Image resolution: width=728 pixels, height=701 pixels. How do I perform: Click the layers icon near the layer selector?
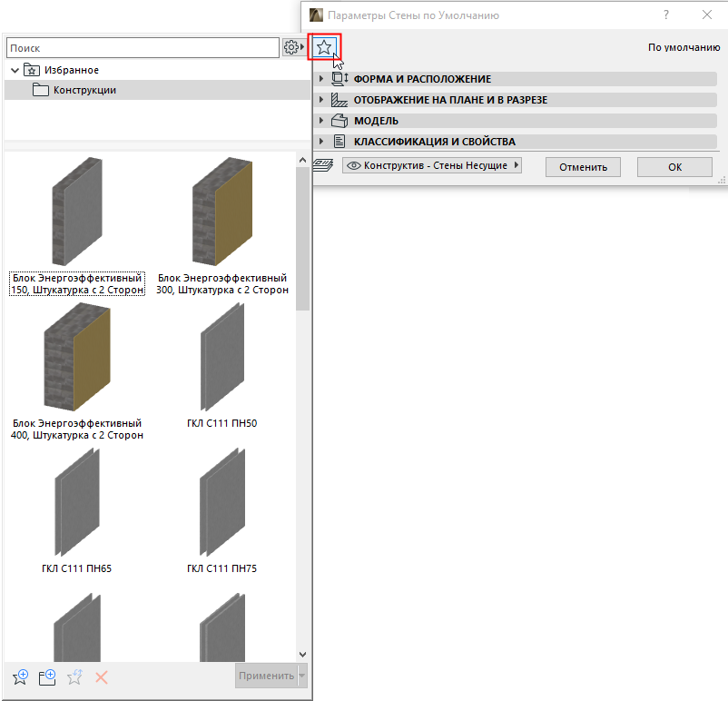323,166
